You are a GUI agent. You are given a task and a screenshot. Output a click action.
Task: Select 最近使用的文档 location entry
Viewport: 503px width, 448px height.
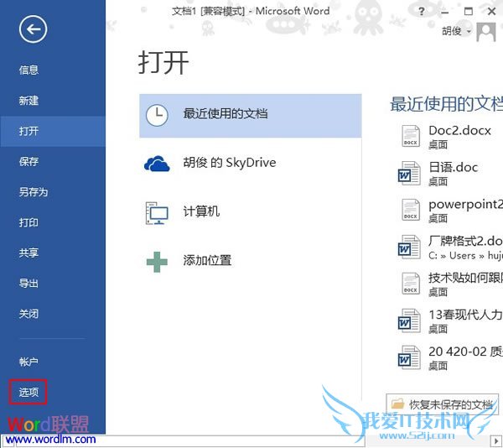click(x=251, y=116)
